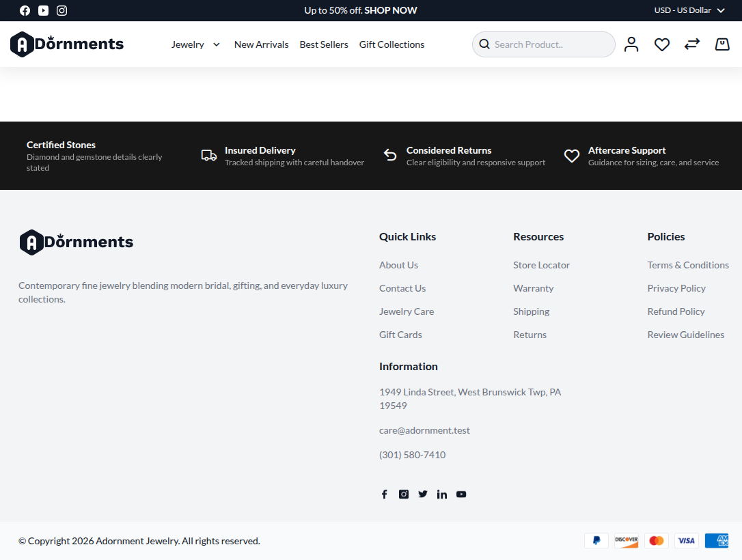Open the Refund Policy link

[676, 311]
